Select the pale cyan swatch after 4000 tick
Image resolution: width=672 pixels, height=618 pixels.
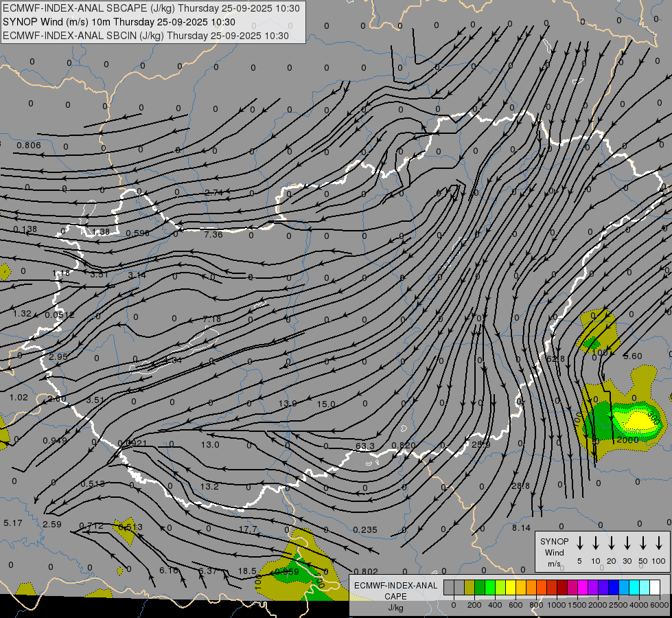[x=644, y=588]
